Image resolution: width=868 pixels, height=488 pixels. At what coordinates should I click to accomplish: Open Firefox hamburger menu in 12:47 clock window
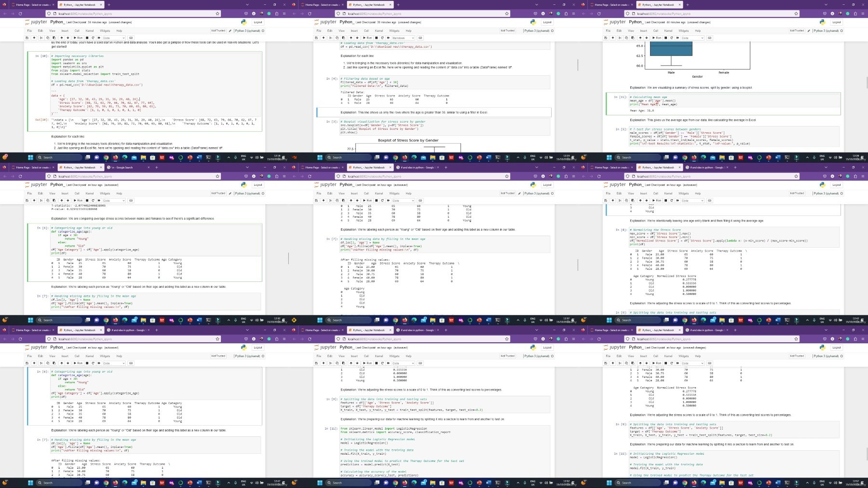[x=284, y=339]
